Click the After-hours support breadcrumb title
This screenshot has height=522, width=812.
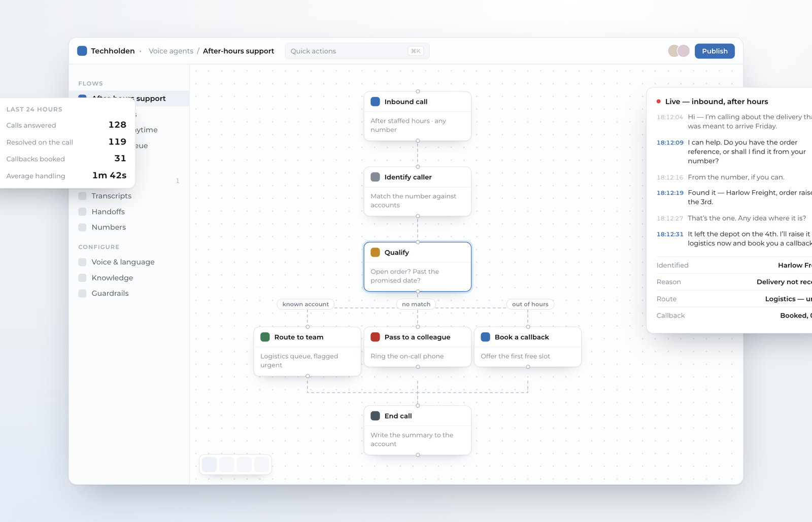pos(239,51)
